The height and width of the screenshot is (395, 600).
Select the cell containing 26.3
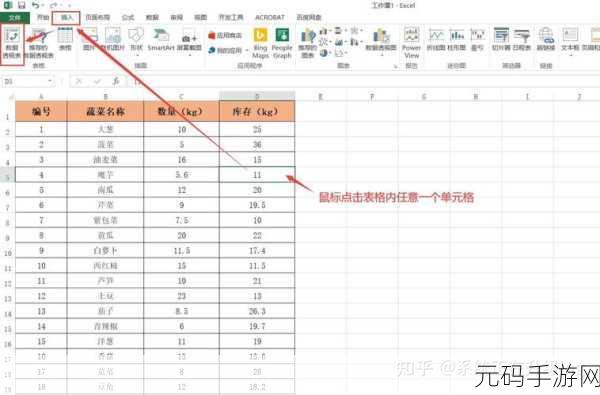coord(257,311)
